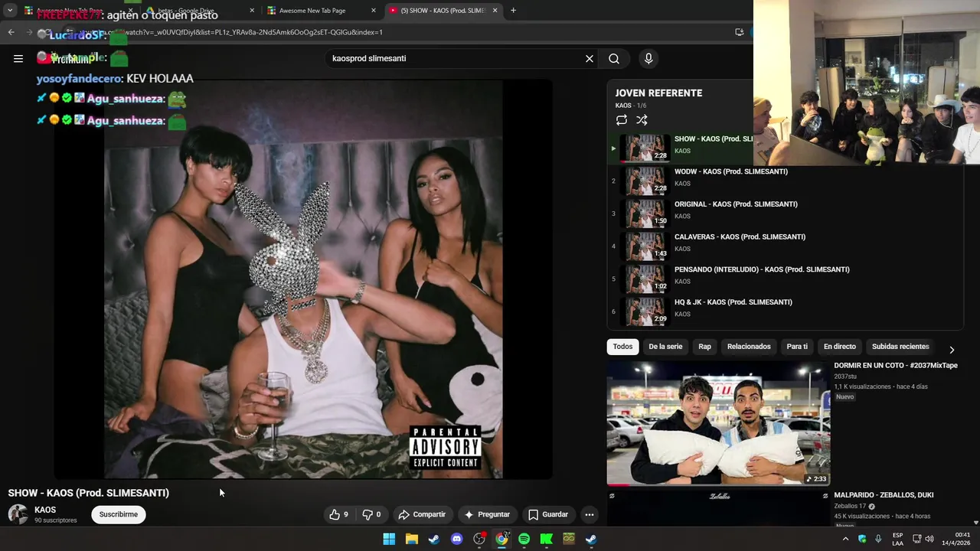Click the SHOW - KAOS playlist thumbnail

coord(645,148)
